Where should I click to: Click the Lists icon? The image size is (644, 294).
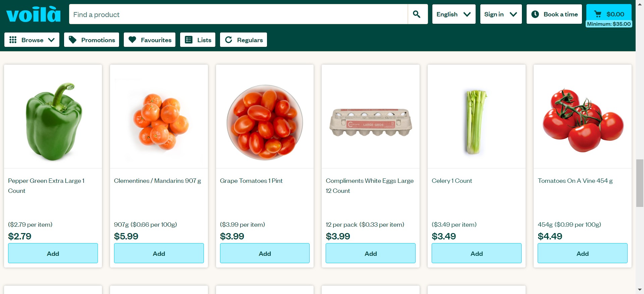[x=189, y=40]
